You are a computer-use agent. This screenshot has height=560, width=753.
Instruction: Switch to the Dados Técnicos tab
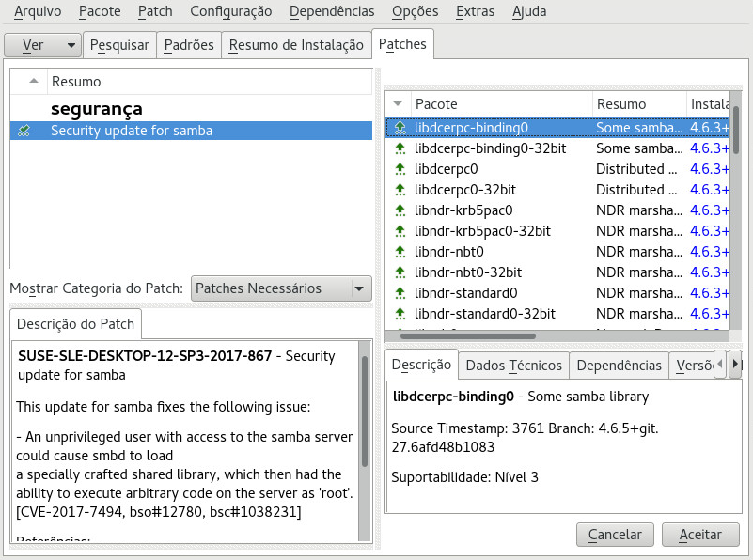(514, 366)
